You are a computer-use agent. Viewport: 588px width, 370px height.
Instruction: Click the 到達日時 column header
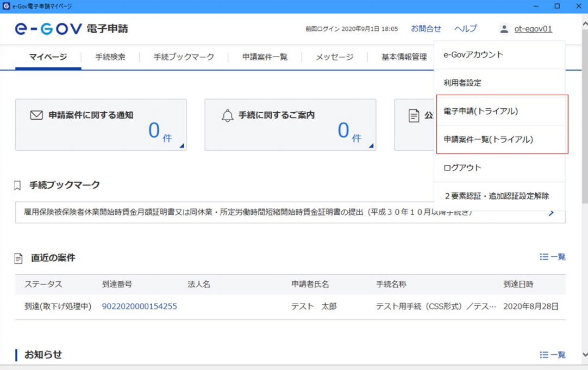pos(518,285)
